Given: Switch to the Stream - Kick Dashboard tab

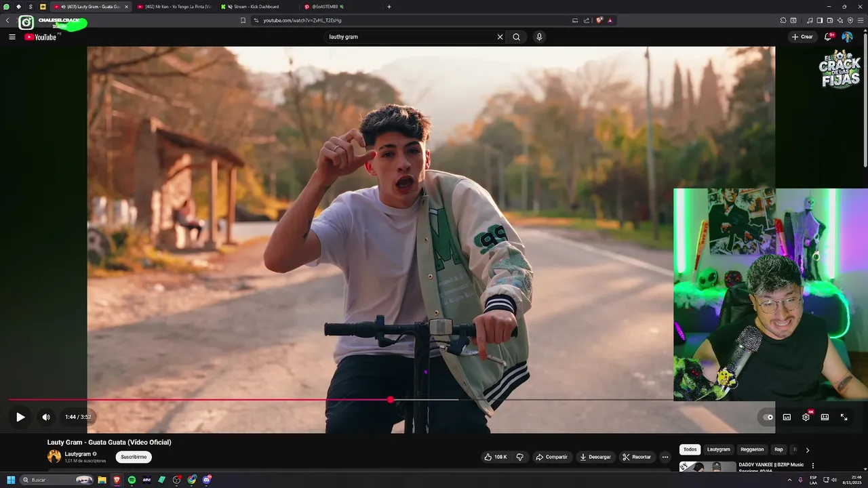Looking at the screenshot, I should 256,6.
